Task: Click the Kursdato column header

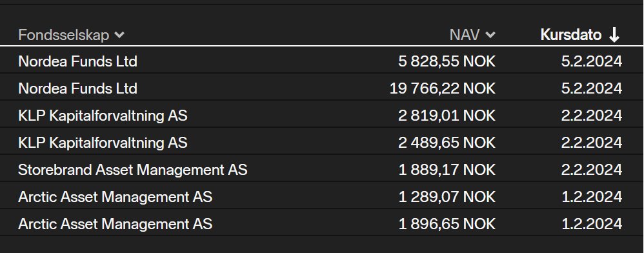Action: [580, 35]
